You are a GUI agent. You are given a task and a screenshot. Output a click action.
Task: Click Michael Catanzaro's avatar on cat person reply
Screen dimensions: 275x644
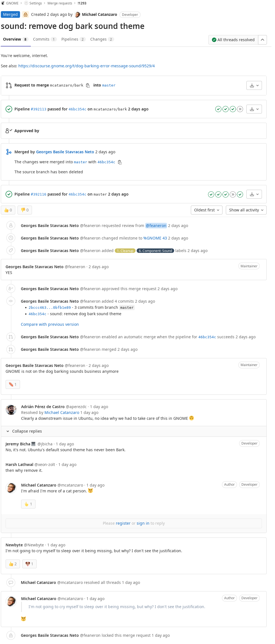tap(11, 488)
